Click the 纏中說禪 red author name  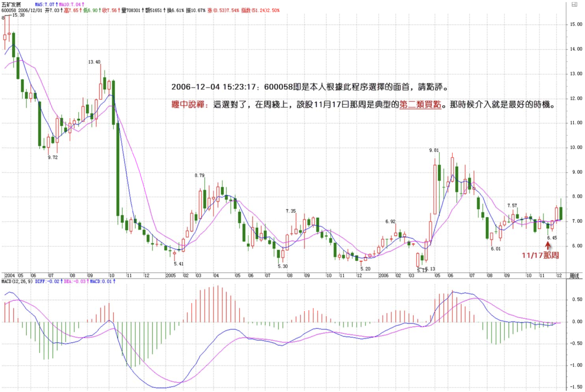(188, 105)
